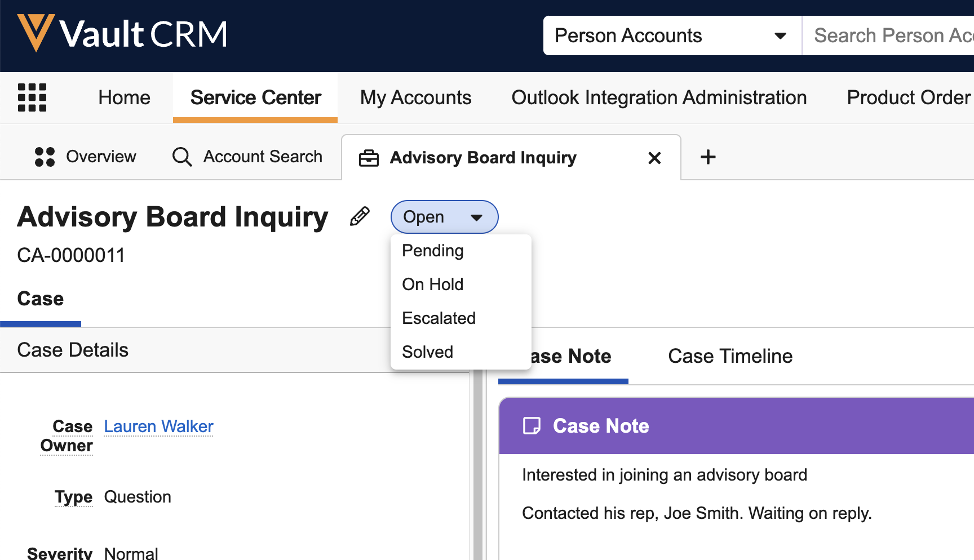Close the Advisory Board Inquiry tab
The image size is (974, 560).
tap(654, 158)
